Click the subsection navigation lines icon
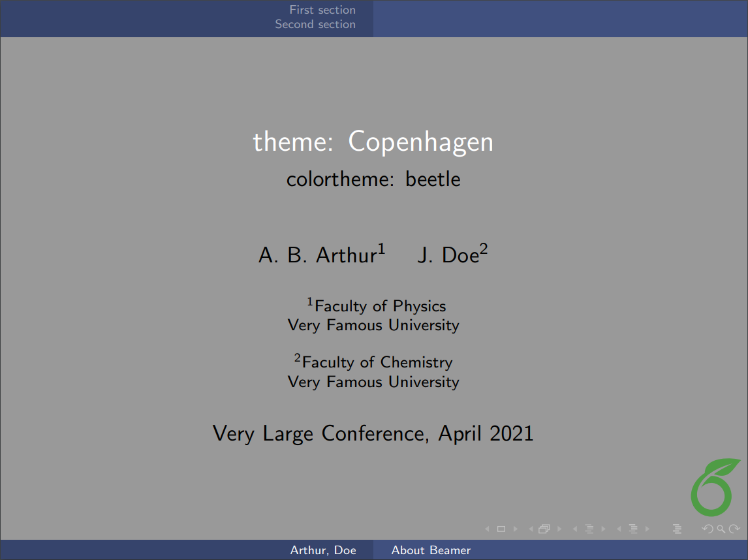The image size is (748, 560). 589,529
